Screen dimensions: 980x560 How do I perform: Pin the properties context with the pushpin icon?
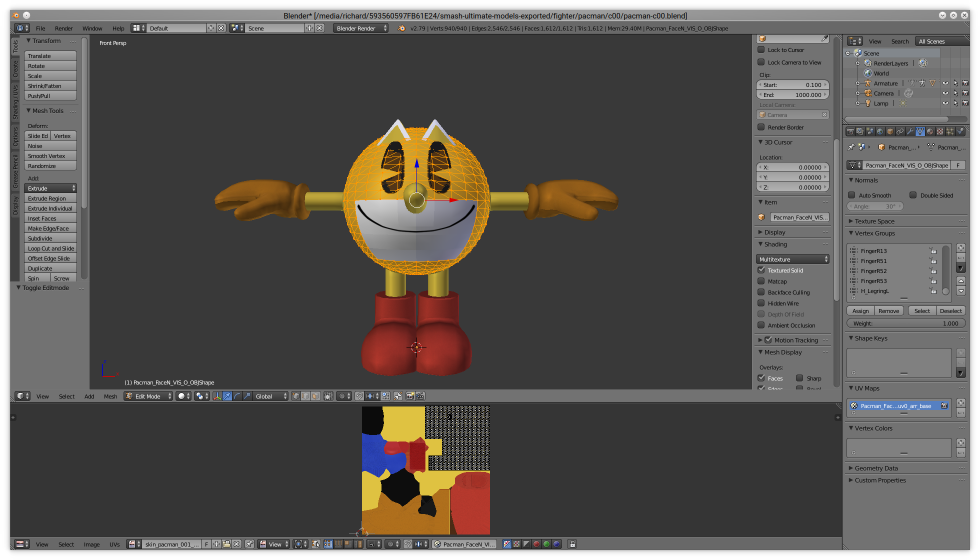click(x=851, y=147)
